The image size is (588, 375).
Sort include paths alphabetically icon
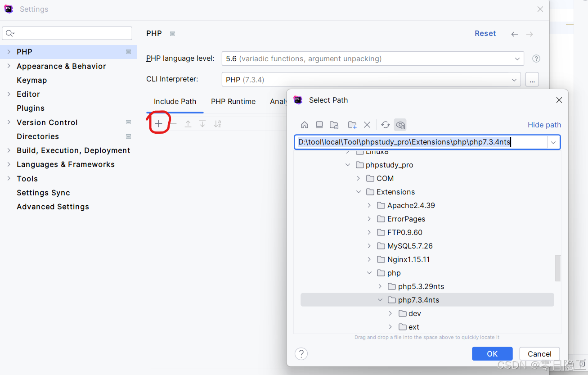[217, 124]
